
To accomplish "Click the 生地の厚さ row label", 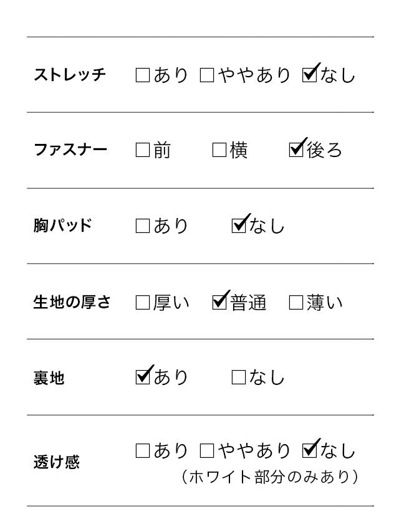I will 72,303.
